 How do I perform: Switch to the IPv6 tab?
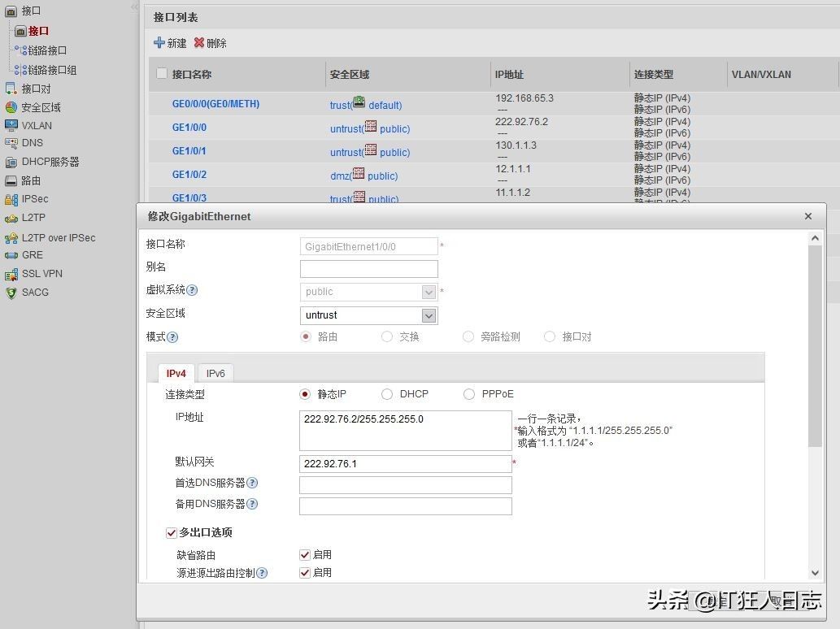215,373
